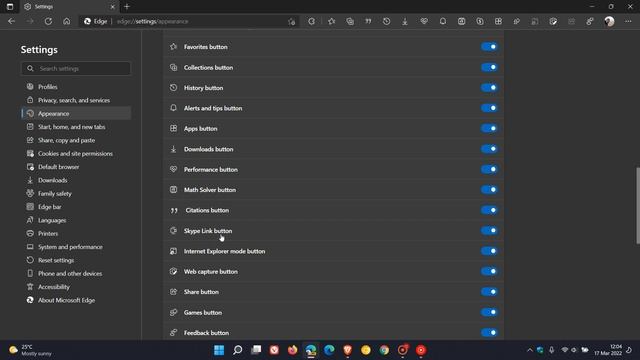The width and height of the screenshot is (640, 360).
Task: Open the Downloads settings section
Action: pos(76,180)
